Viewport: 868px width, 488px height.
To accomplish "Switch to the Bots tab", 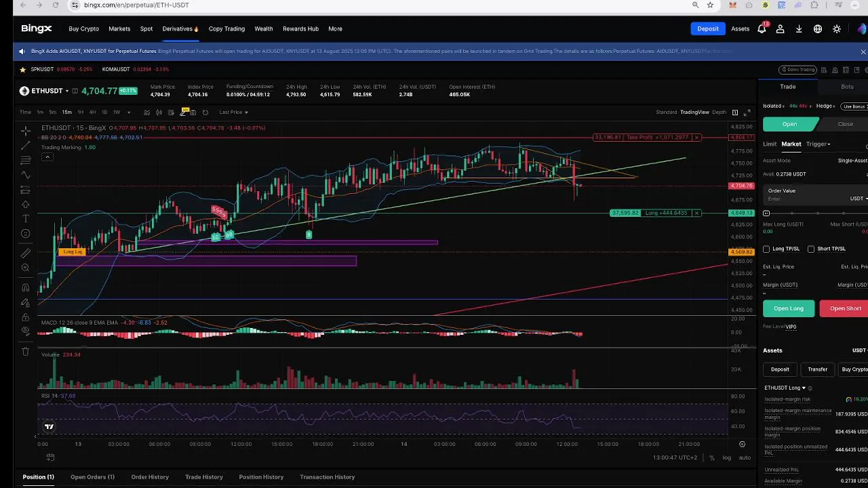I will (x=847, y=87).
